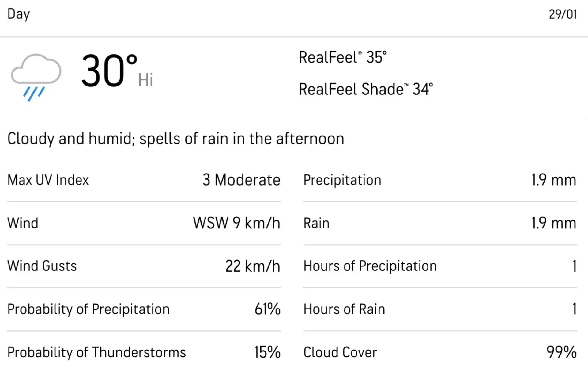This screenshot has height=368, width=588.
Task: Click the Wind Gusts 22 km/h value
Action: (253, 266)
